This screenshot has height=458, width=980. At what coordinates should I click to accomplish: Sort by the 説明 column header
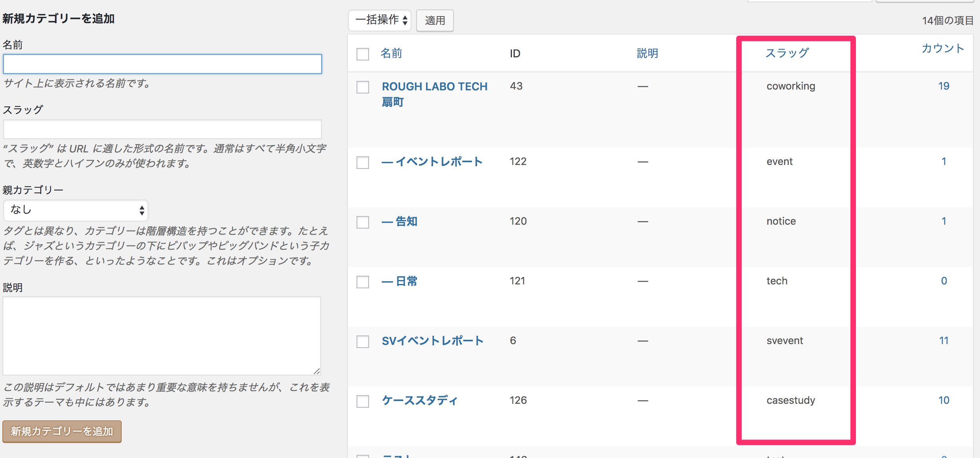(x=647, y=53)
